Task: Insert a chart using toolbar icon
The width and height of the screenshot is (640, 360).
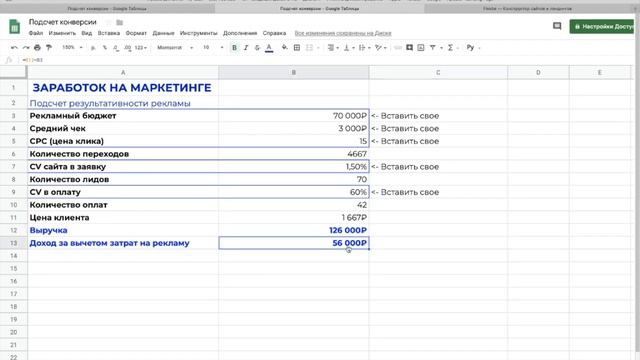Action: (421, 48)
